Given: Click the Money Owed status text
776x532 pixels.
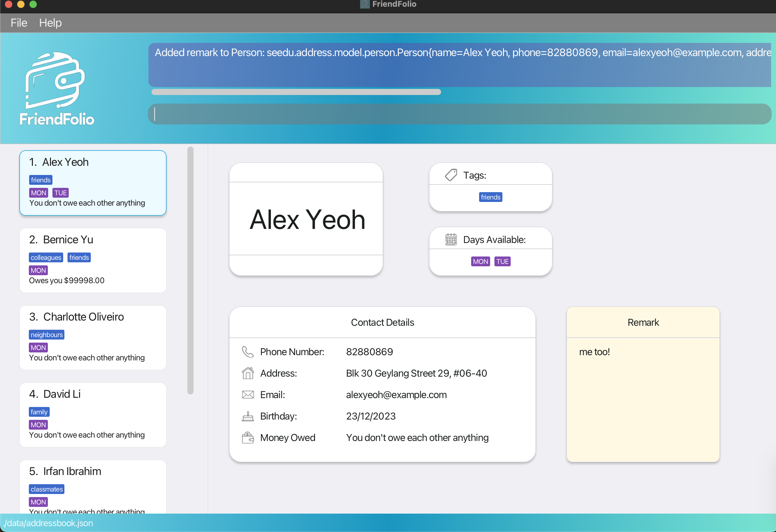Looking at the screenshot, I should (x=417, y=438).
